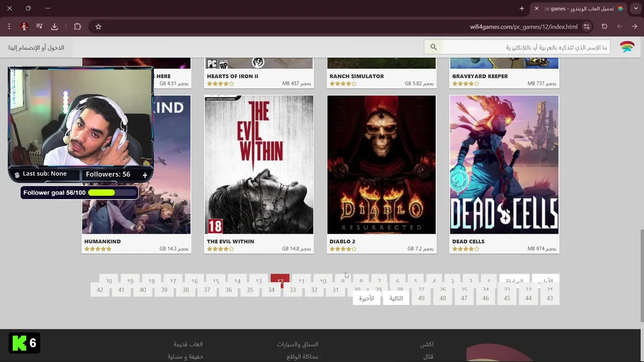Image resolution: width=644 pixels, height=362 pixels.
Task: Open the browser profile avatar
Action: click(24, 27)
